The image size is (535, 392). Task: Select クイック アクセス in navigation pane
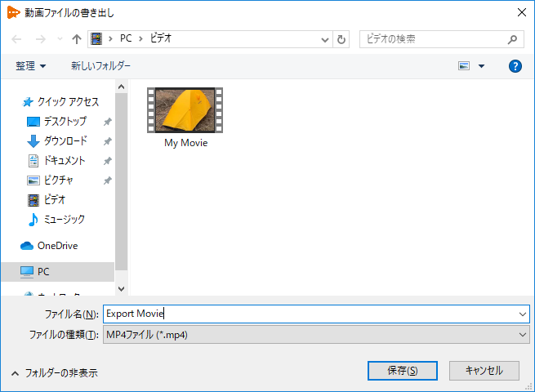click(x=60, y=101)
